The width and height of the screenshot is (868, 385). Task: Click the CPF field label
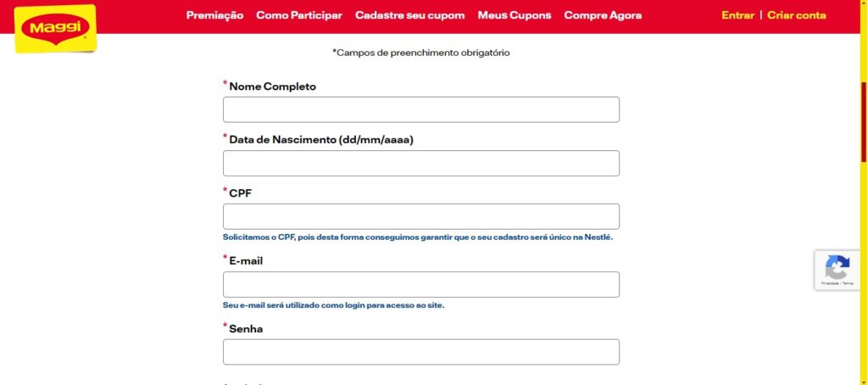click(240, 193)
